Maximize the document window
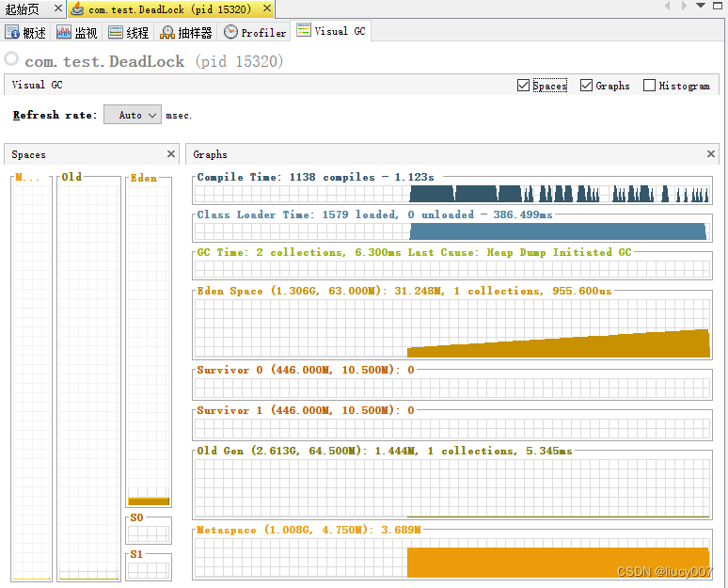The image size is (728, 588). (x=718, y=6)
